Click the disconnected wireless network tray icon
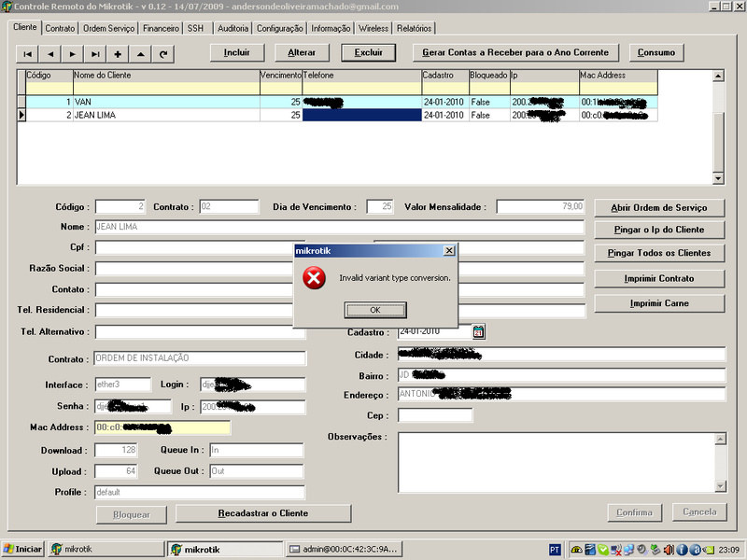 point(616,550)
